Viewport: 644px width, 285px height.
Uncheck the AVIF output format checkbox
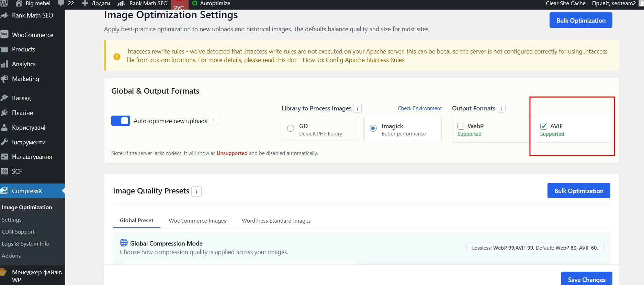pyautogui.click(x=544, y=126)
